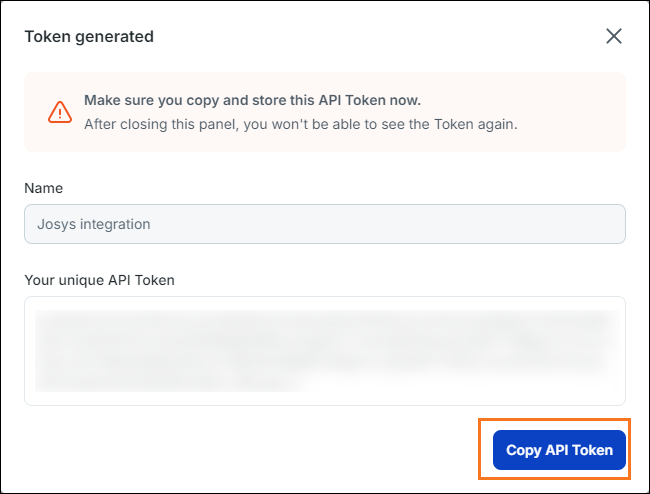Click the 'Make sure you copy and store' warning

252,100
